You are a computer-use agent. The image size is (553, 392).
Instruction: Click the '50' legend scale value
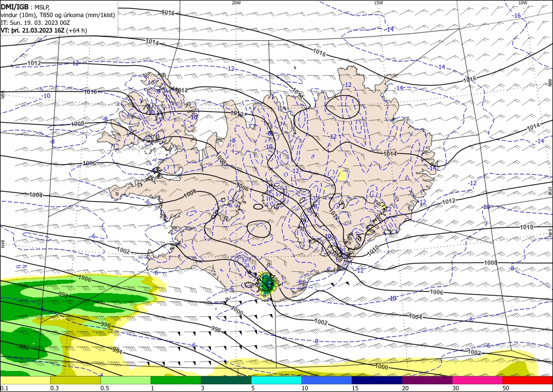tap(506, 388)
